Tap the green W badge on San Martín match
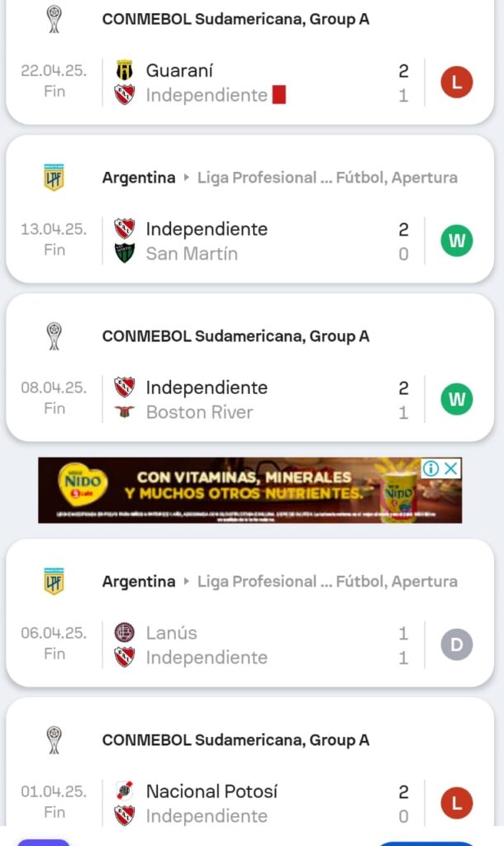This screenshot has height=846, width=504. coord(456,241)
